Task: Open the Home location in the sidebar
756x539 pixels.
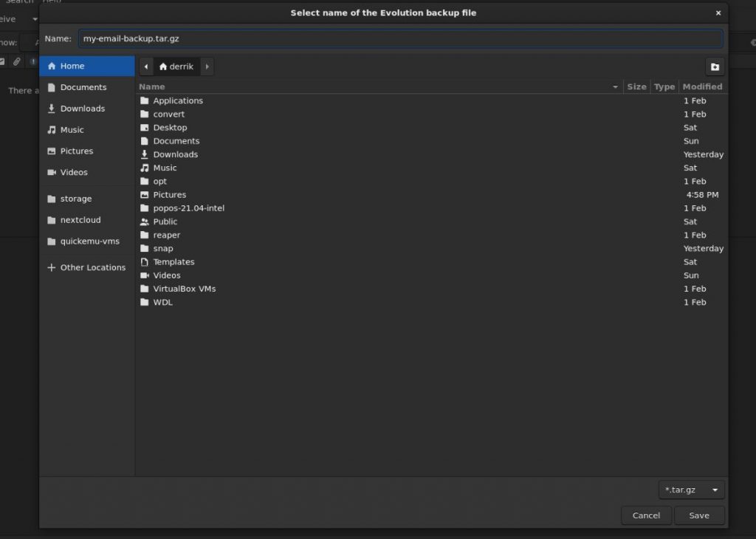Action: point(71,65)
